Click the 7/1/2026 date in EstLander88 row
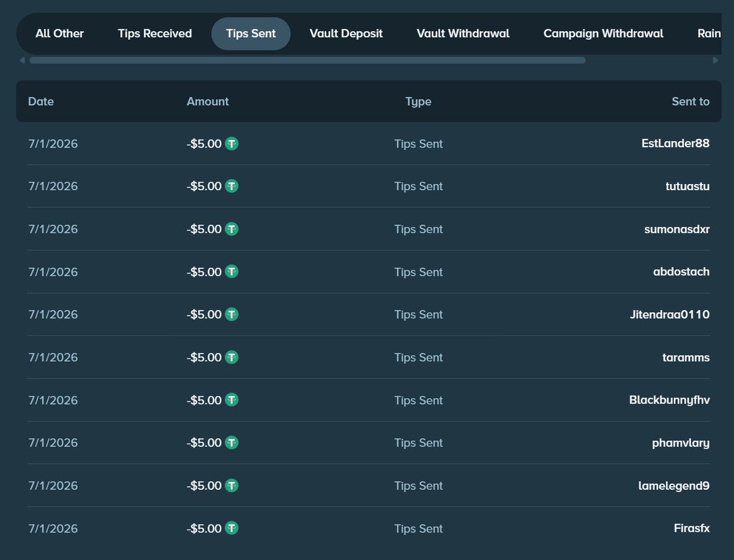Viewport: 734px width, 560px height. [53, 144]
